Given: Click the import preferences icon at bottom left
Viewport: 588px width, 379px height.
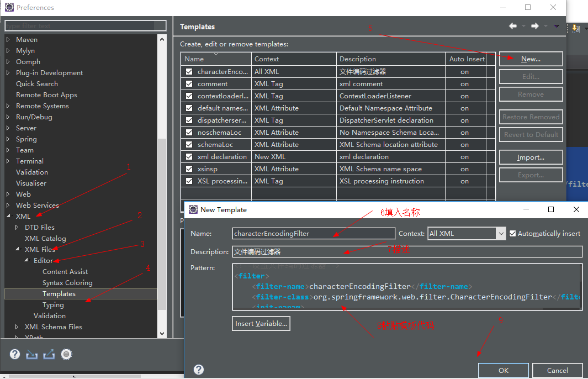Looking at the screenshot, I should pyautogui.click(x=32, y=354).
